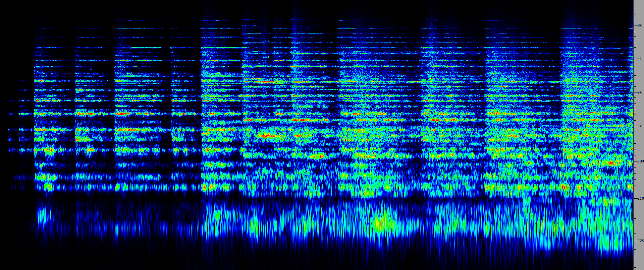The image size is (644, 270).
Task: Pick the 500 Hz mark on the ruler
Action: (x=640, y=161)
